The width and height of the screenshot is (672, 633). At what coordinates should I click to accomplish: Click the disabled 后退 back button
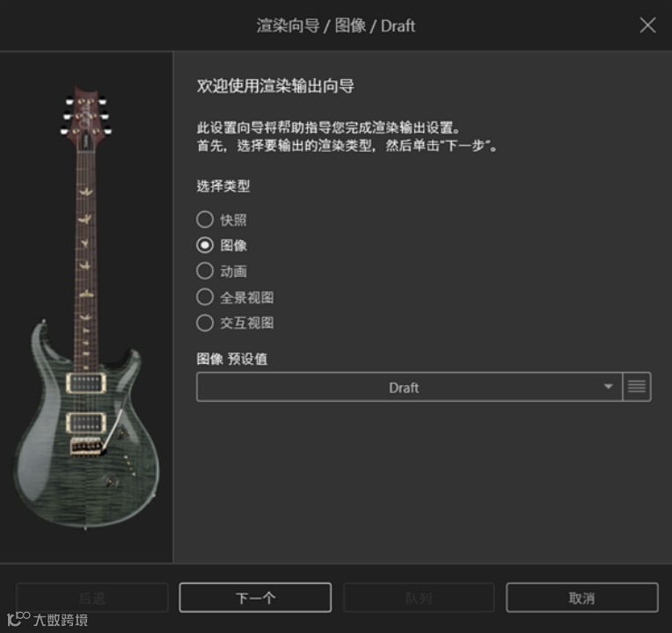(92, 598)
